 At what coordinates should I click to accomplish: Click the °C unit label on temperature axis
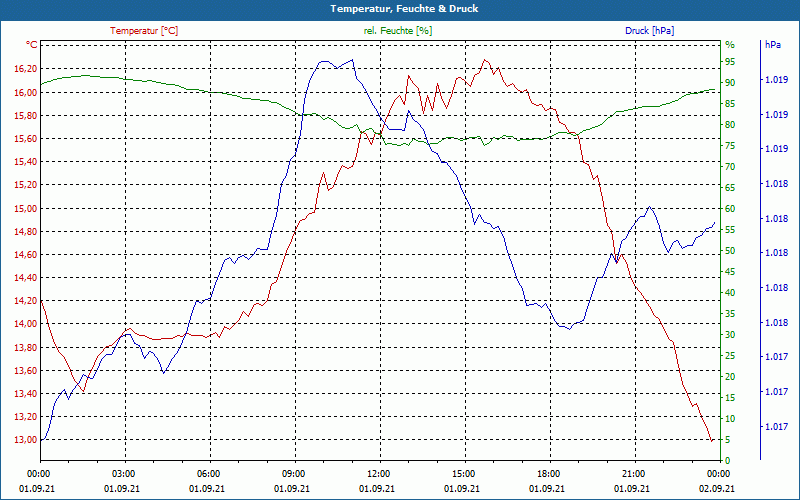coord(32,45)
